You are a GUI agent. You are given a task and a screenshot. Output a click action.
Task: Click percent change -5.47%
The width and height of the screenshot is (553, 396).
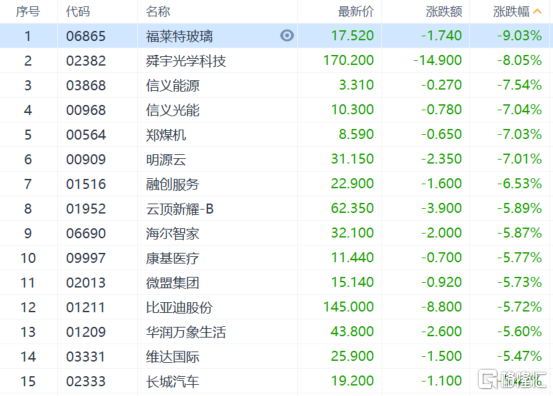click(x=519, y=357)
